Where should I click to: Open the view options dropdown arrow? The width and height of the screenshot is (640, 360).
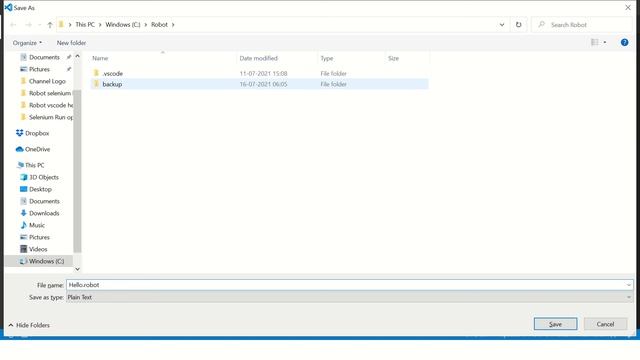(605, 42)
